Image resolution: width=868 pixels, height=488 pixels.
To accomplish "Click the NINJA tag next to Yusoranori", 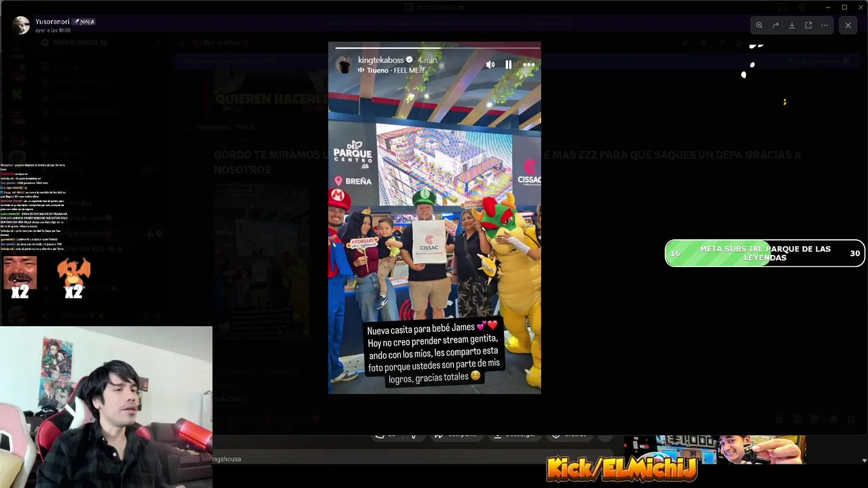I will pos(84,22).
